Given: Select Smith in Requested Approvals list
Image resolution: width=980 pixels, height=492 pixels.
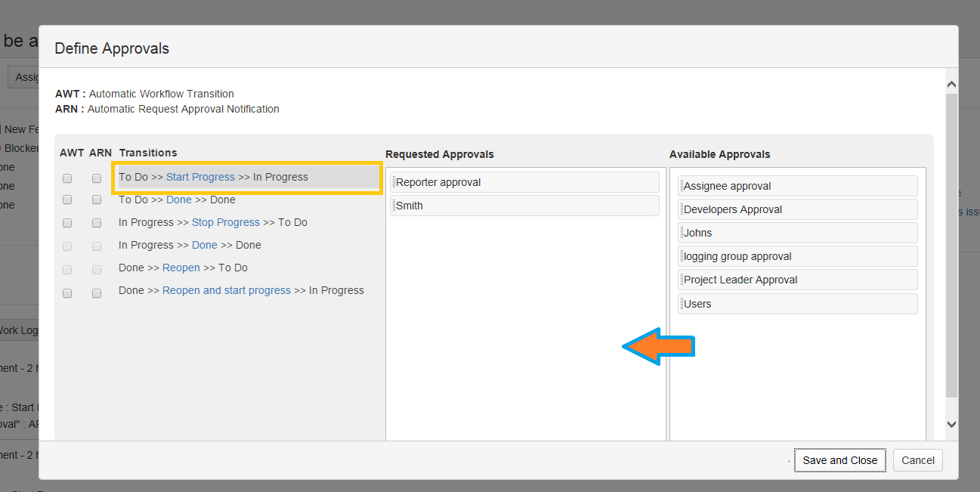Looking at the screenshot, I should [524, 206].
